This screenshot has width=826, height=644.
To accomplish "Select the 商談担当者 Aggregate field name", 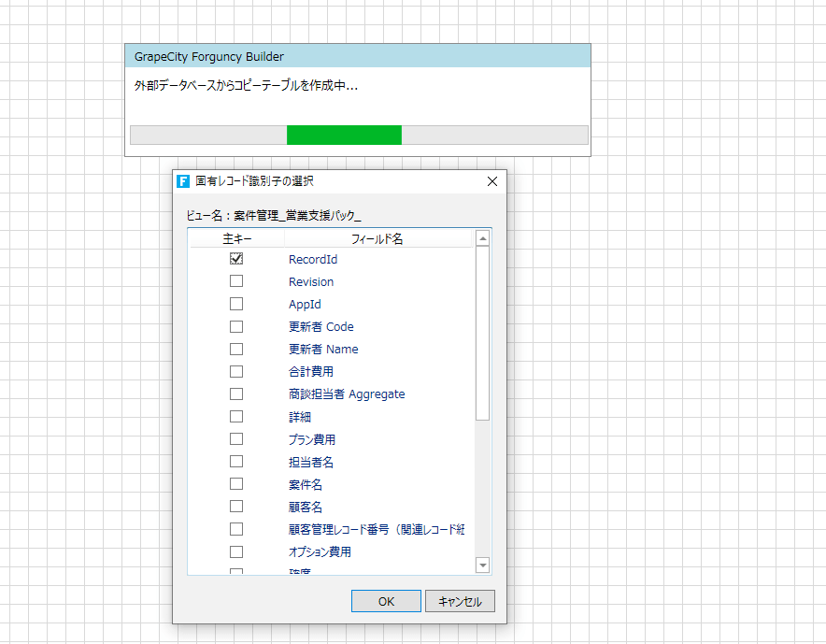I will (x=348, y=394).
